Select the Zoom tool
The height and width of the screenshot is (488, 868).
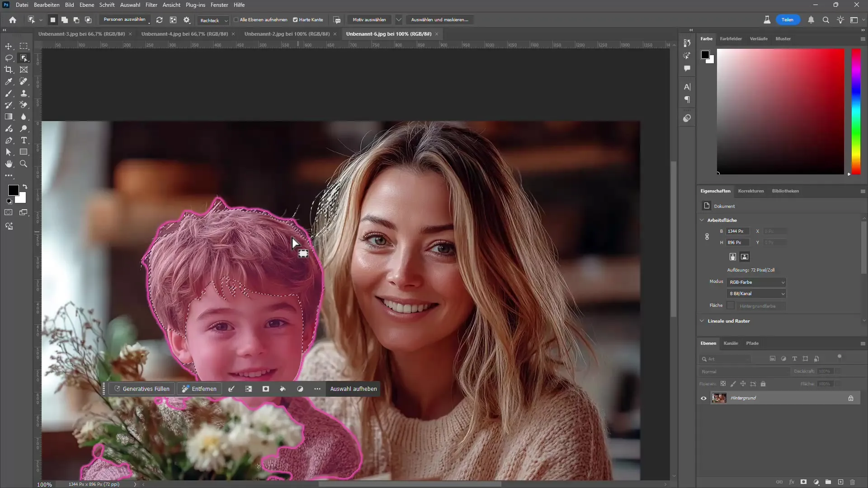click(x=24, y=164)
